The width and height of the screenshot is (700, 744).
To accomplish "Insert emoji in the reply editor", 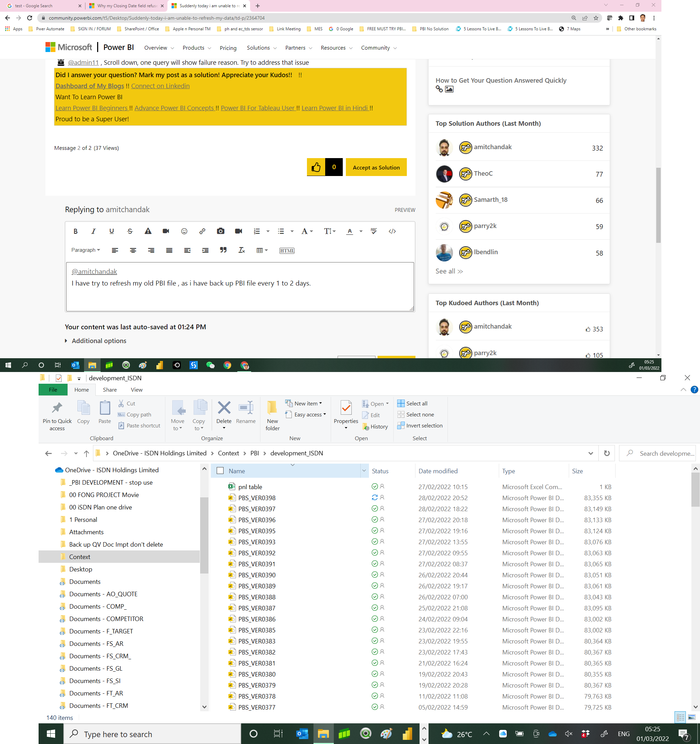I will (x=184, y=231).
